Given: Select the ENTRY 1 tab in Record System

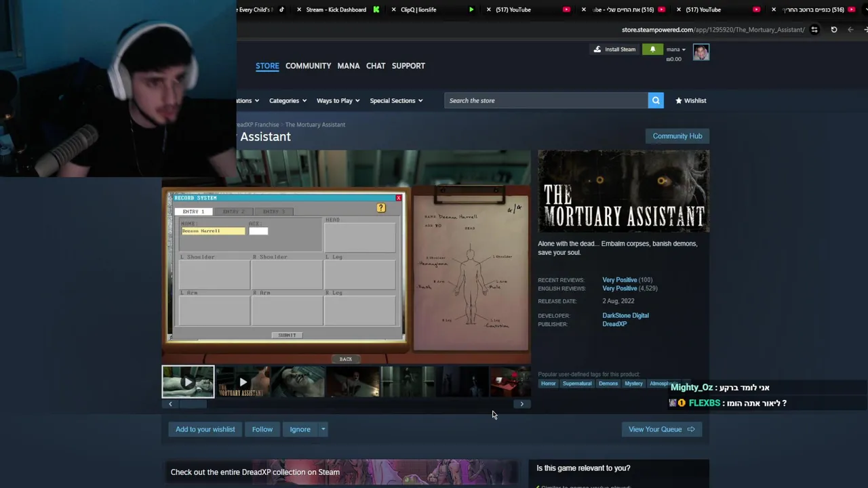Looking at the screenshot, I should click(193, 211).
